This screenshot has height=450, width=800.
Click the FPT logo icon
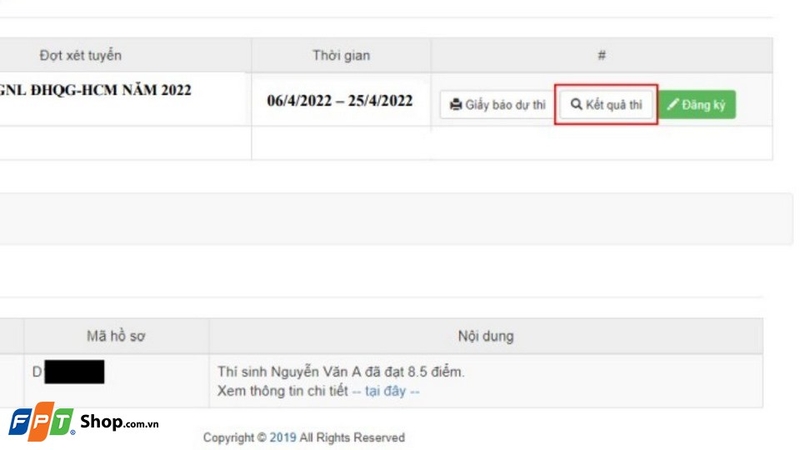41,422
